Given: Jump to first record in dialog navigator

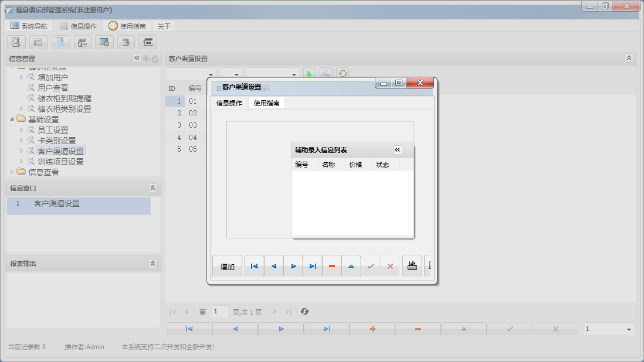Looking at the screenshot, I should pyautogui.click(x=254, y=266).
